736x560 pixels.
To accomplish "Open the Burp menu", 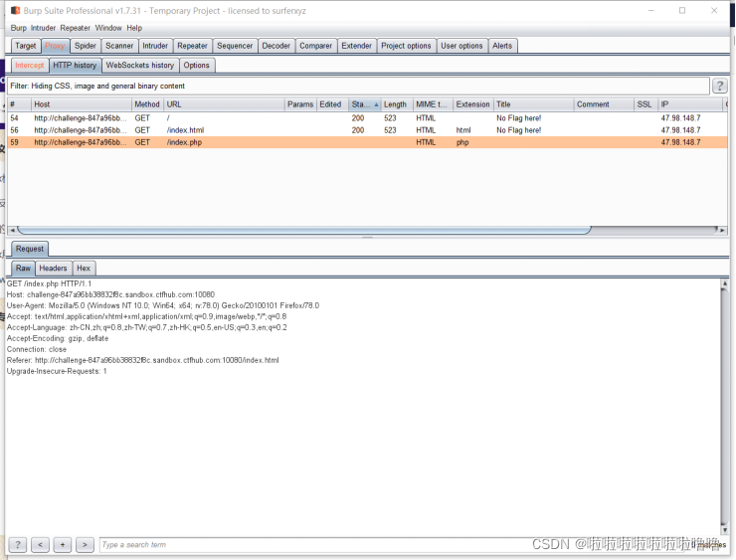I will 18,28.
